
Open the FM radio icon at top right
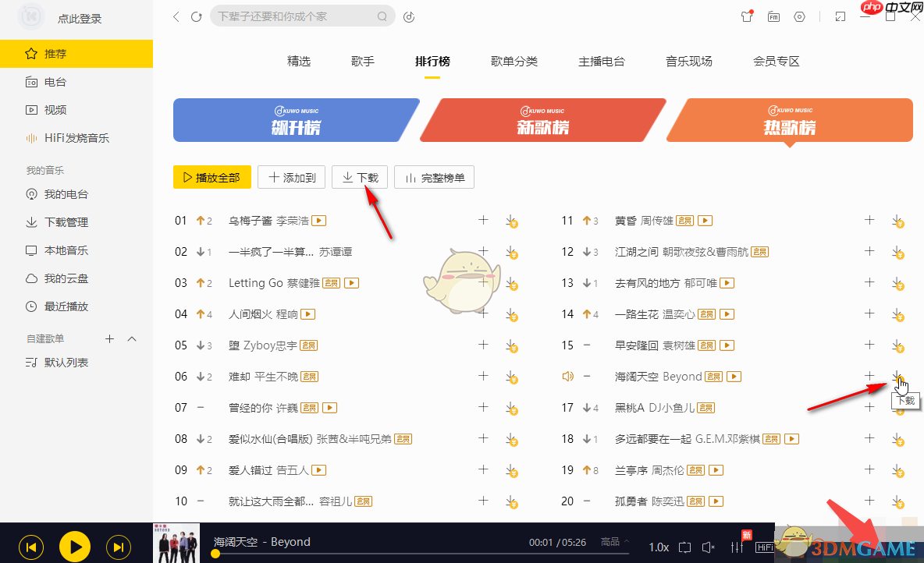[x=773, y=16]
